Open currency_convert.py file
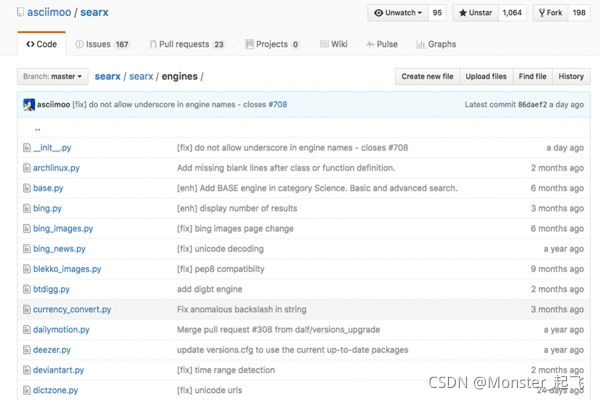This screenshot has width=600, height=400. (x=72, y=310)
